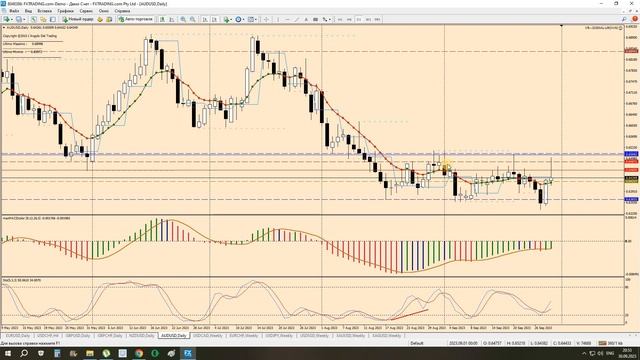
Task: Open the Вид menu
Action: click(x=28, y=11)
